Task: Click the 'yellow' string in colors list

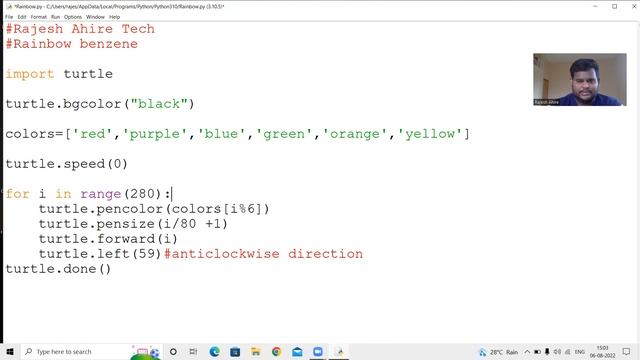Action: tap(430, 134)
